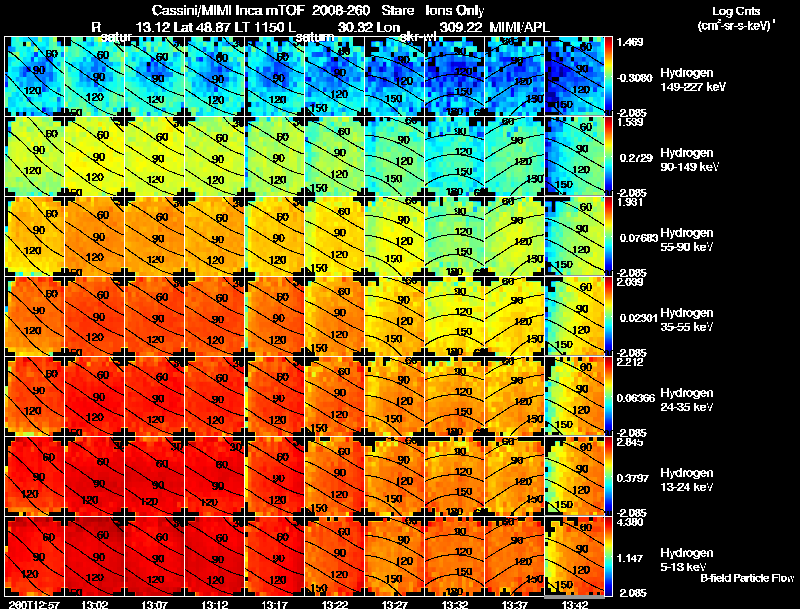
Task: Select the 'Hydrogen 149-227 keV' row label
Action: tap(693, 80)
